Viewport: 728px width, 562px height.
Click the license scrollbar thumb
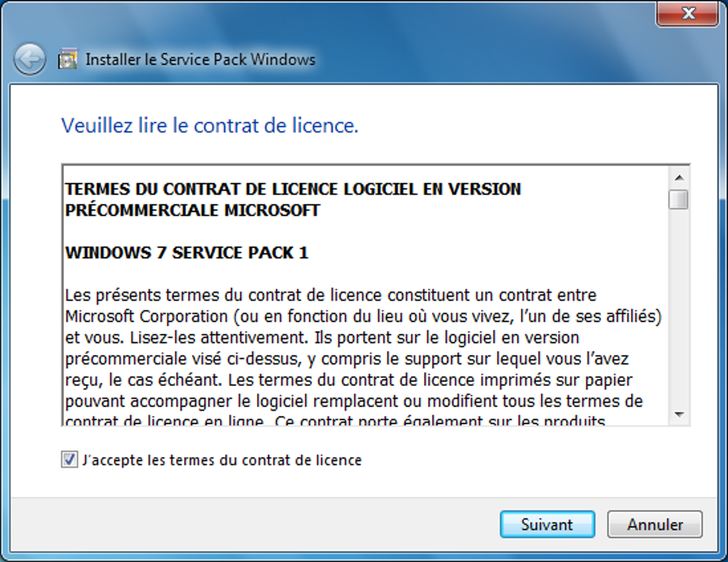(679, 199)
